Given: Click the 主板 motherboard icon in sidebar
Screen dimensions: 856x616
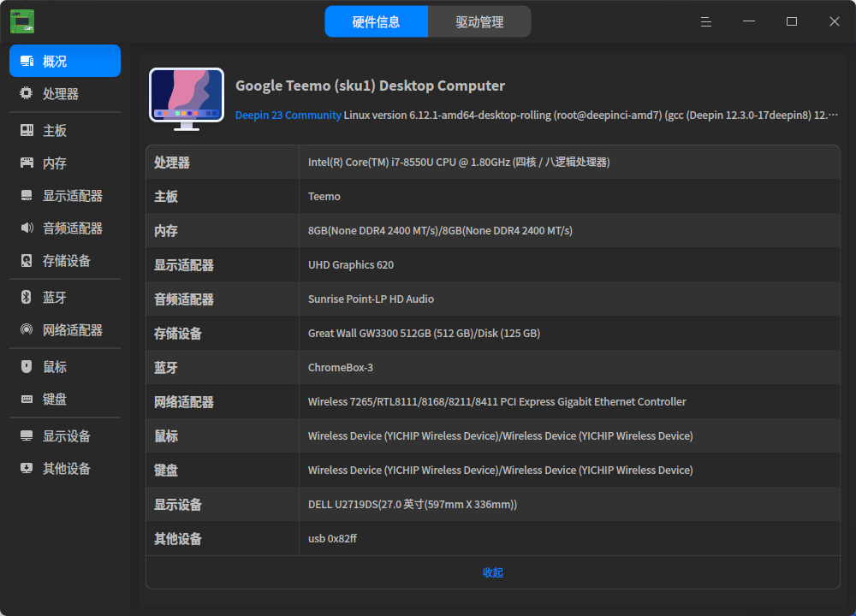Looking at the screenshot, I should point(27,130).
